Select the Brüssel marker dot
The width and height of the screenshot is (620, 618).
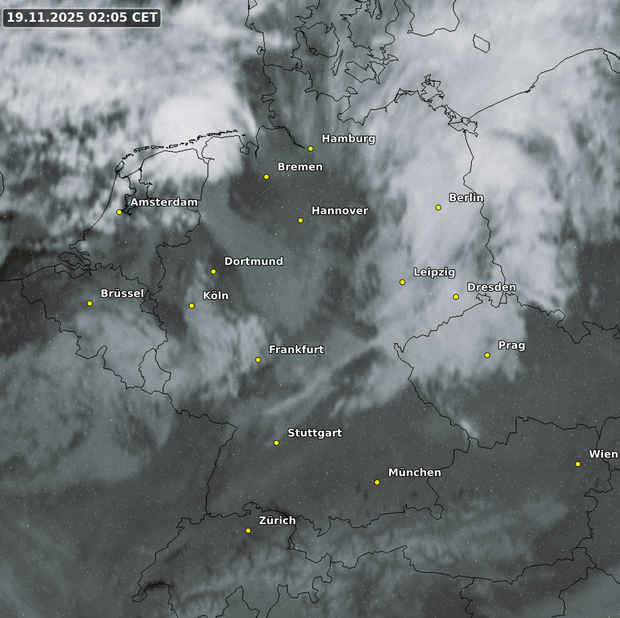(90, 303)
